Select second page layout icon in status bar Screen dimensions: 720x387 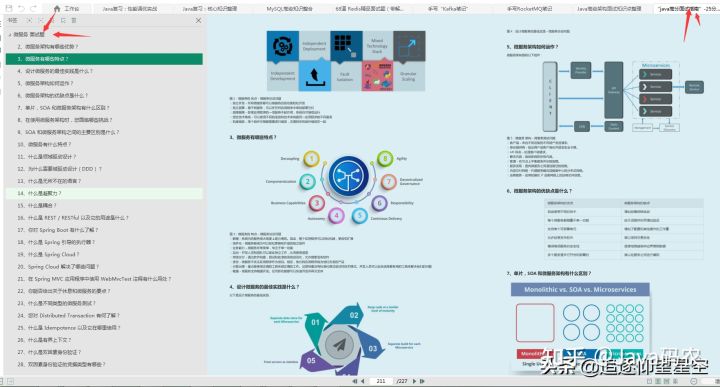658,381
